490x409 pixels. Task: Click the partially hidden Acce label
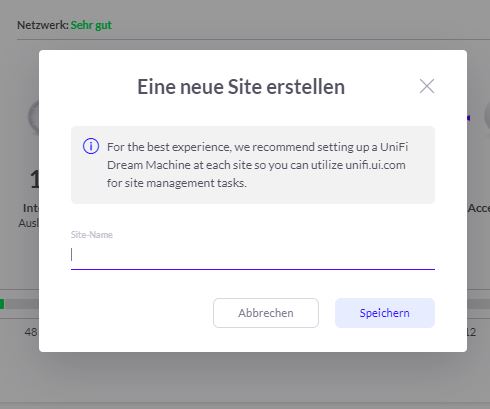[x=479, y=208]
